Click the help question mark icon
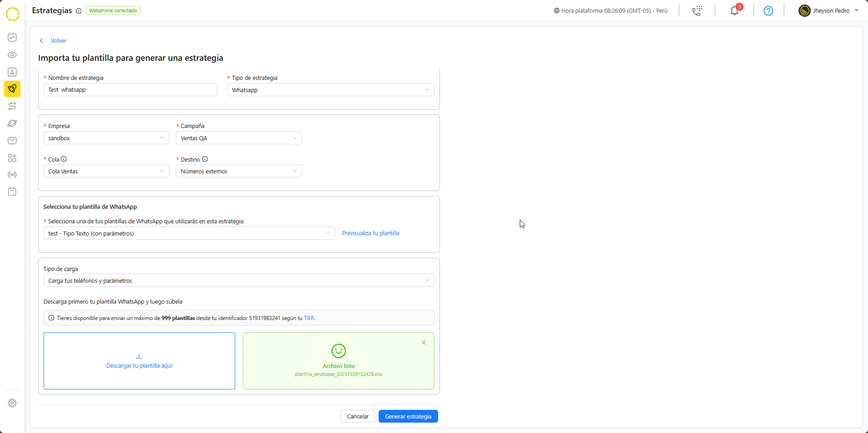Image resolution: width=868 pixels, height=433 pixels. 768,10
